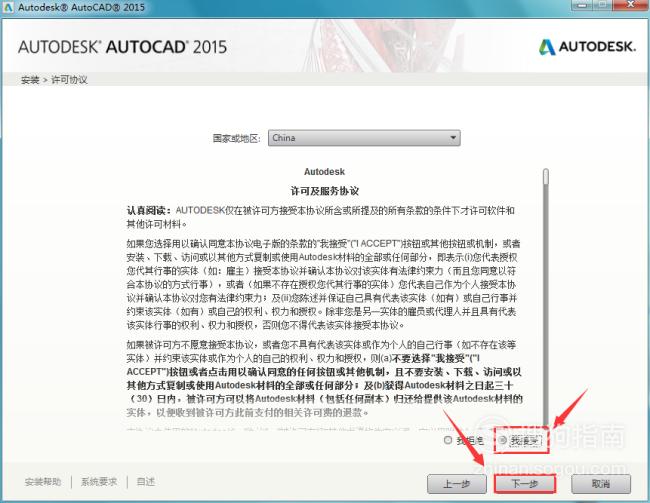Click the AutoCAD icon in the title bar
650x503 pixels.
point(8,7)
